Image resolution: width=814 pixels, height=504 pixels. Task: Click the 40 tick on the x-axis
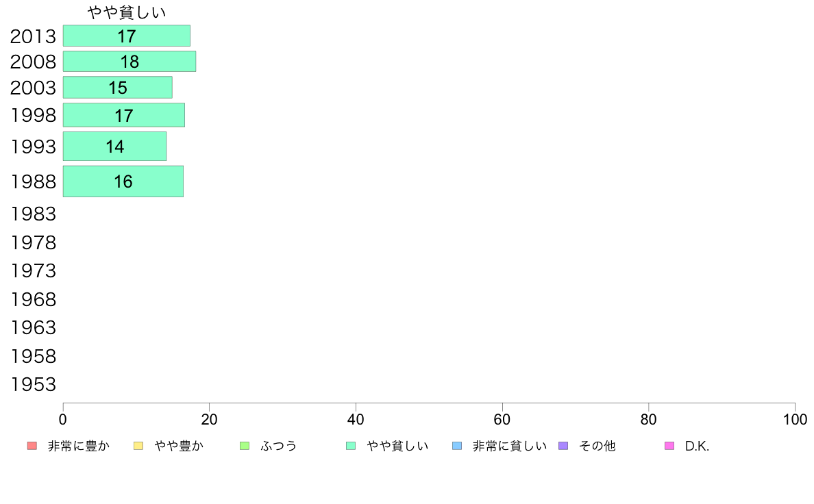[x=356, y=419]
